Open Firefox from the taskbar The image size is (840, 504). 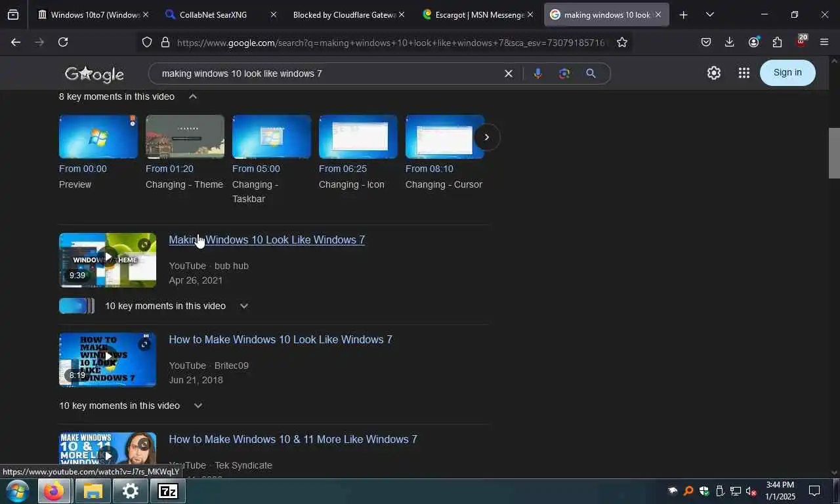click(x=54, y=491)
